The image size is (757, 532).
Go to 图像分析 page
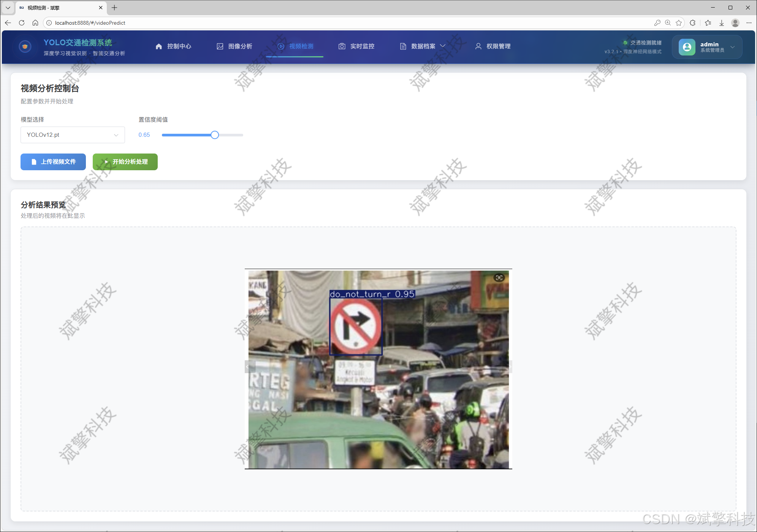[234, 46]
